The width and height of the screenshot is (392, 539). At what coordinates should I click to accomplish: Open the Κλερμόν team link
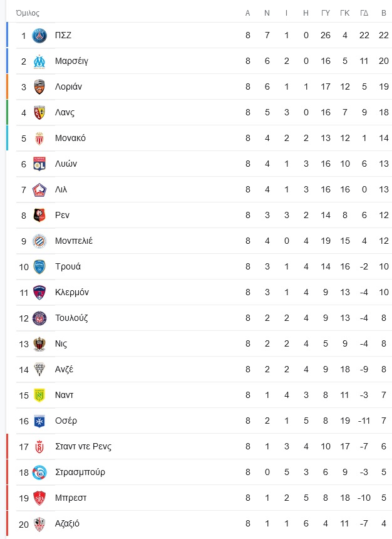tap(72, 292)
